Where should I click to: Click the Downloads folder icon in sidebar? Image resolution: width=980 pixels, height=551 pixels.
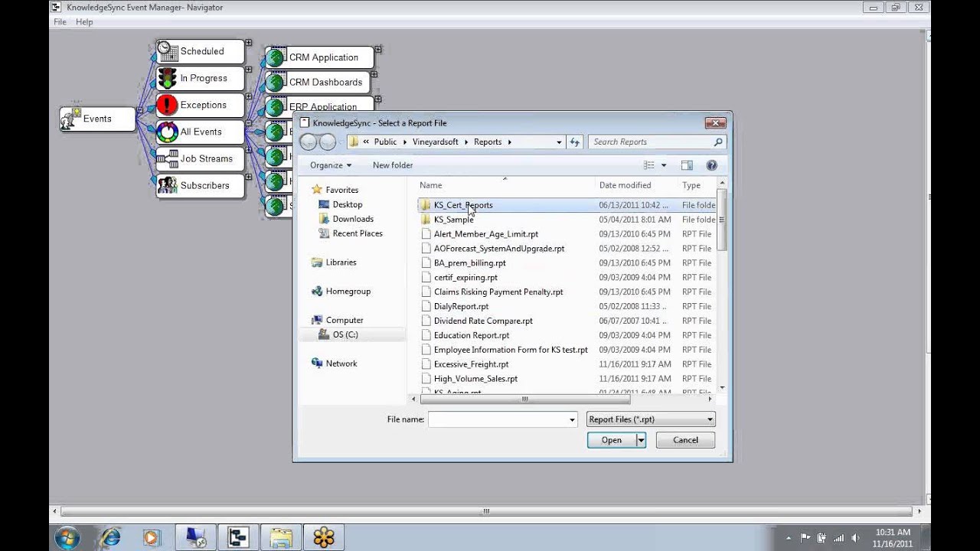324,219
